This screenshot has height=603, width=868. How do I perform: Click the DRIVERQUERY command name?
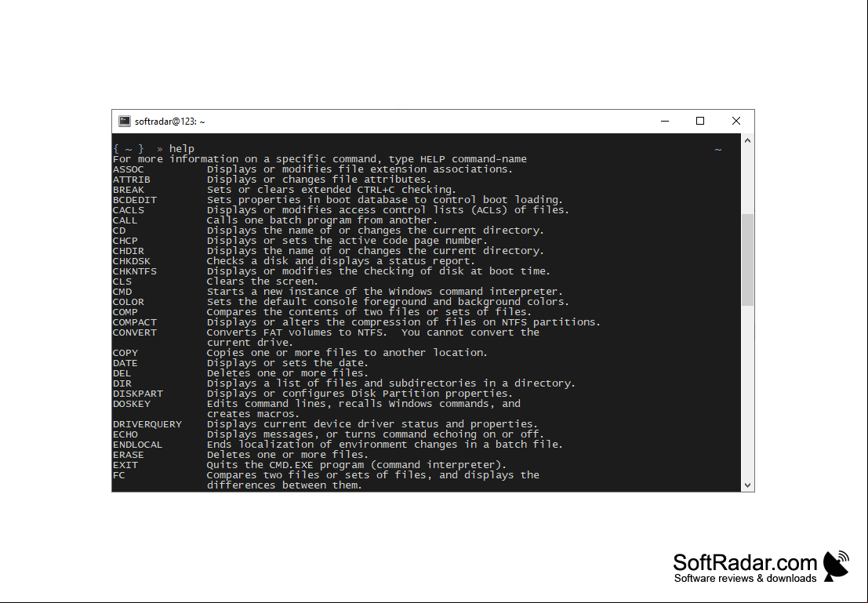(147, 424)
